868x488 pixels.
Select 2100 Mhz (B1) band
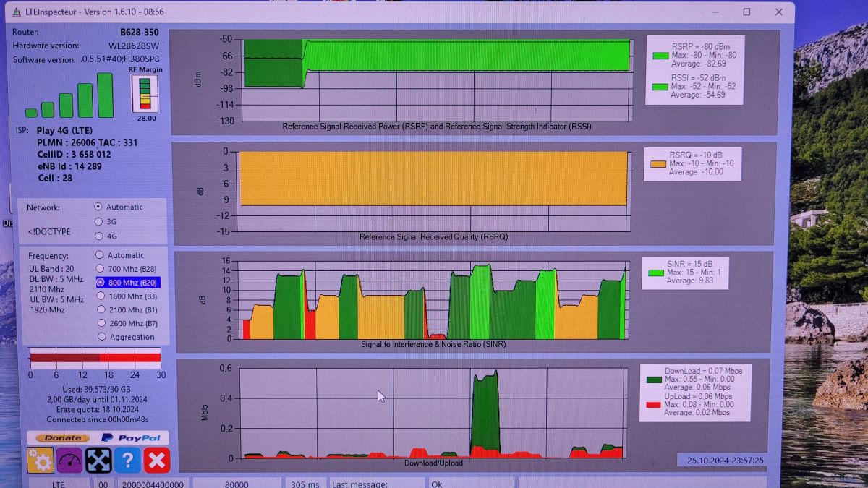[x=101, y=309]
